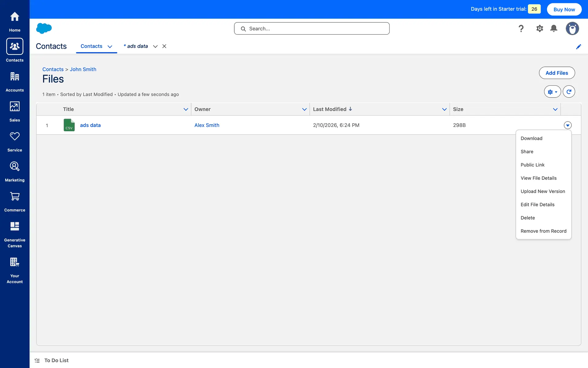Click the notifications bell icon
Screen dimensions: 588x368
pyautogui.click(x=554, y=29)
